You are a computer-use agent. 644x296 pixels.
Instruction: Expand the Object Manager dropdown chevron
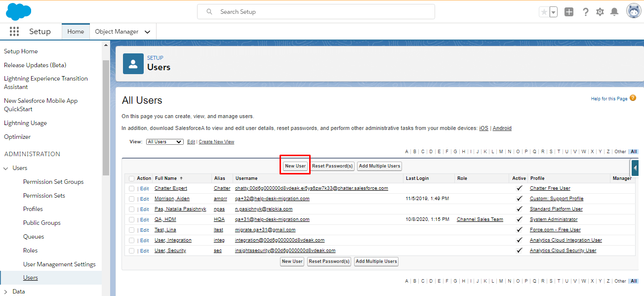147,32
